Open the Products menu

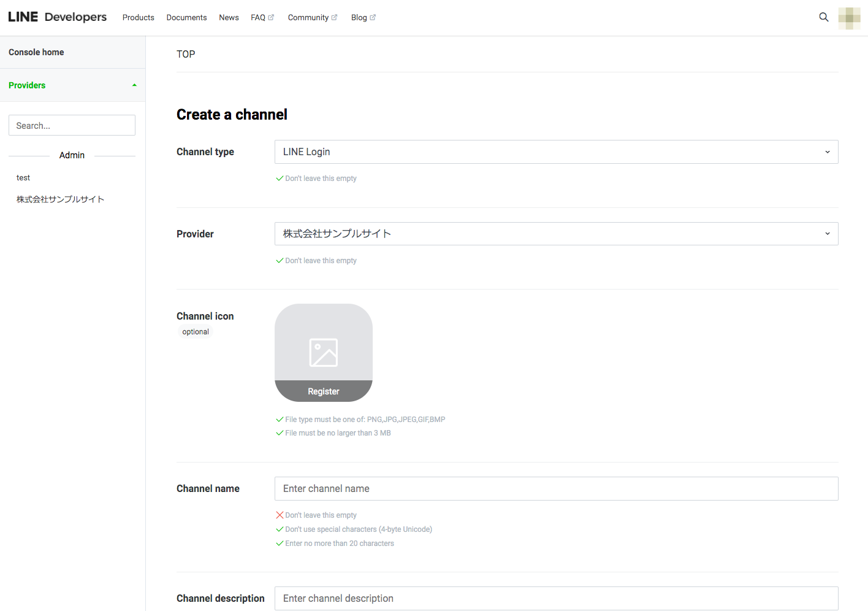138,18
